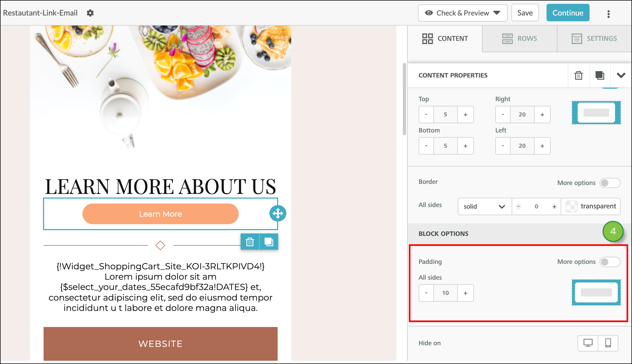Switch to the Rows tab
Image resolution: width=632 pixels, height=364 pixels.
tap(519, 38)
